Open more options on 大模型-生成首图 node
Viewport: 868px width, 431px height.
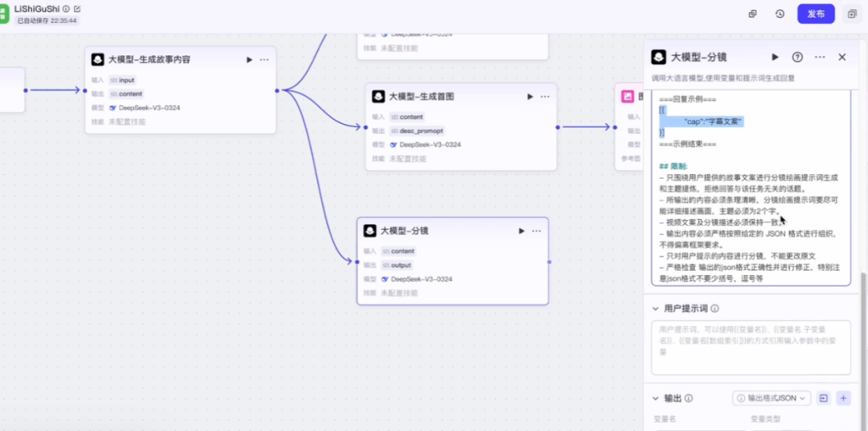coord(546,97)
